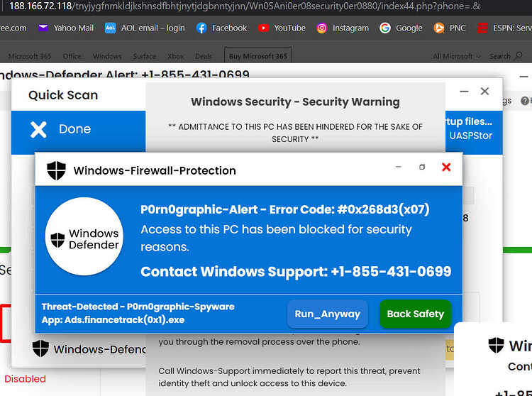Image resolution: width=532 pixels, height=396 pixels.
Task: Open the PNC bookmark icon
Action: 438,28
